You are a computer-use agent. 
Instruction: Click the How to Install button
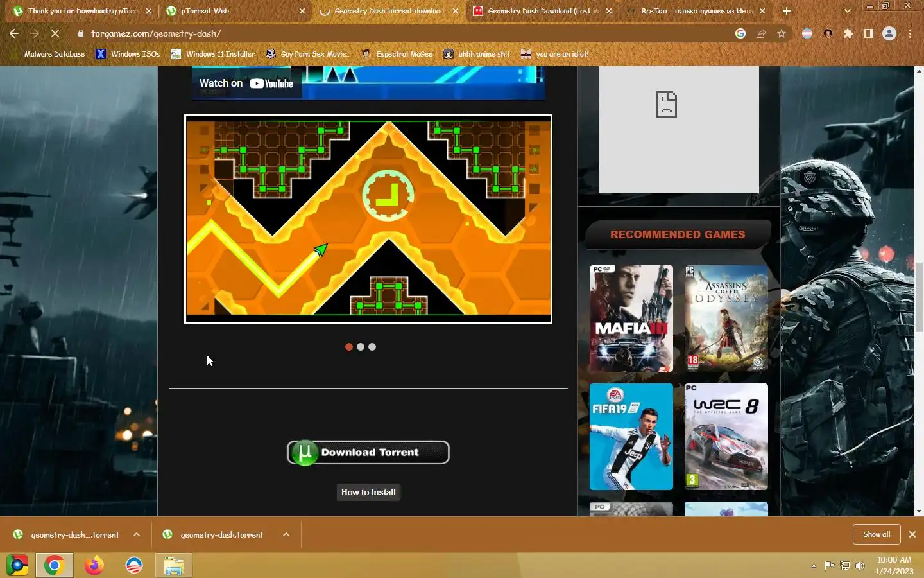368,493
